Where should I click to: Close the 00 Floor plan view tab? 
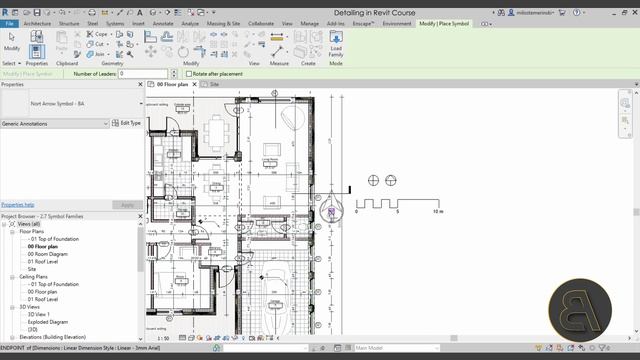point(194,84)
